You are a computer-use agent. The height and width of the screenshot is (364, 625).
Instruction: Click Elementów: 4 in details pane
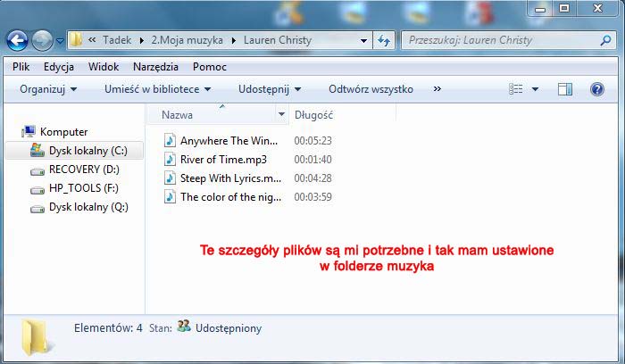(108, 328)
